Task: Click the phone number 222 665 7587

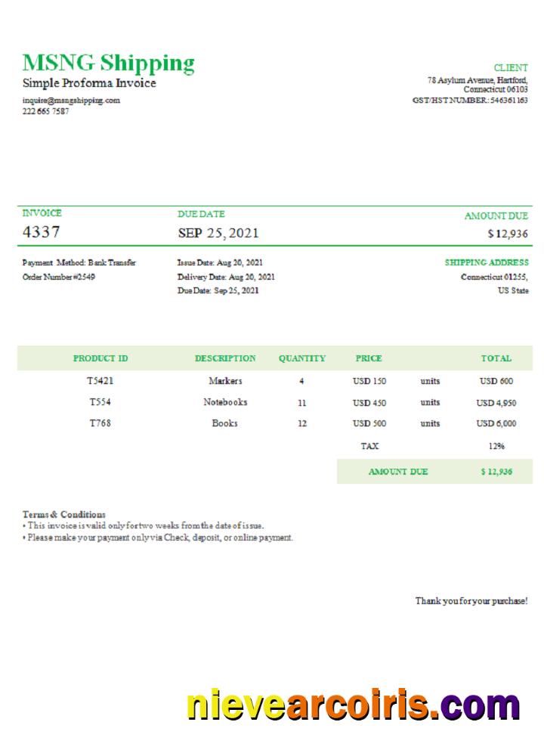Action: [x=45, y=111]
